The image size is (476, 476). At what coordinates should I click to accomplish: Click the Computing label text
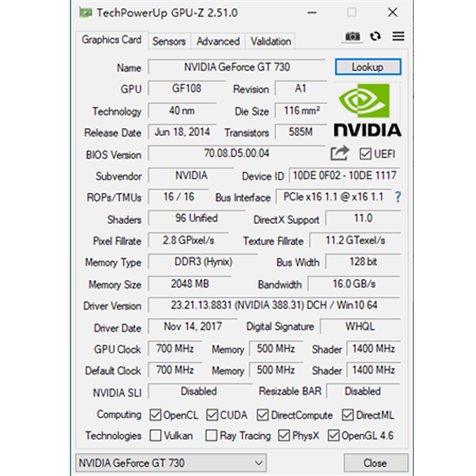[x=119, y=415]
